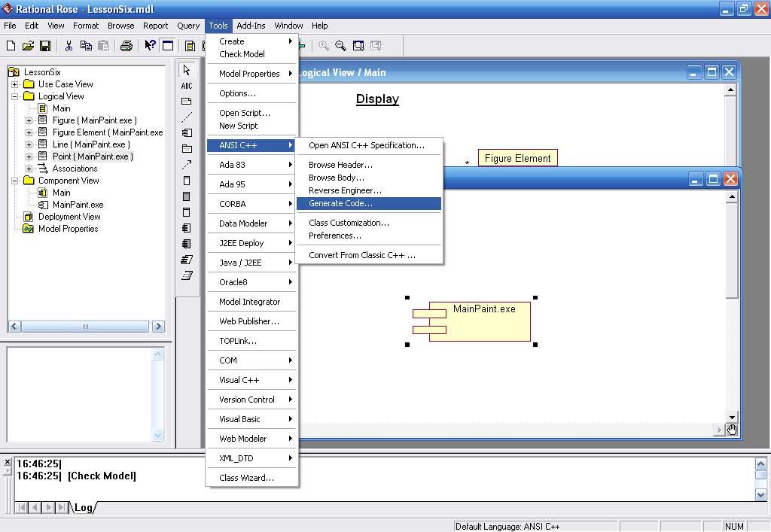Click the Fit in Window icon
Viewport: 771px width, 532px height.
point(358,46)
